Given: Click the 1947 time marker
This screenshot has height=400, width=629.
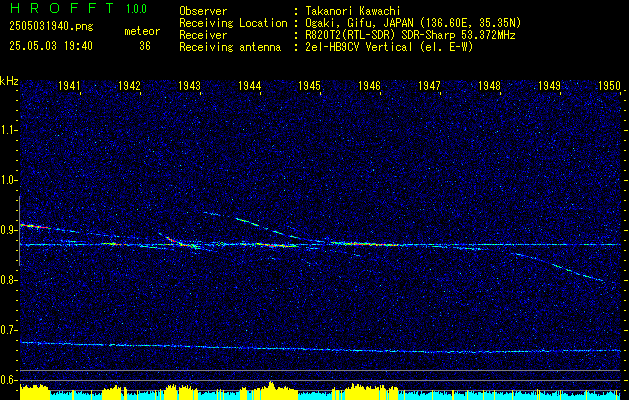Looking at the screenshot, I should pyautogui.click(x=429, y=85).
